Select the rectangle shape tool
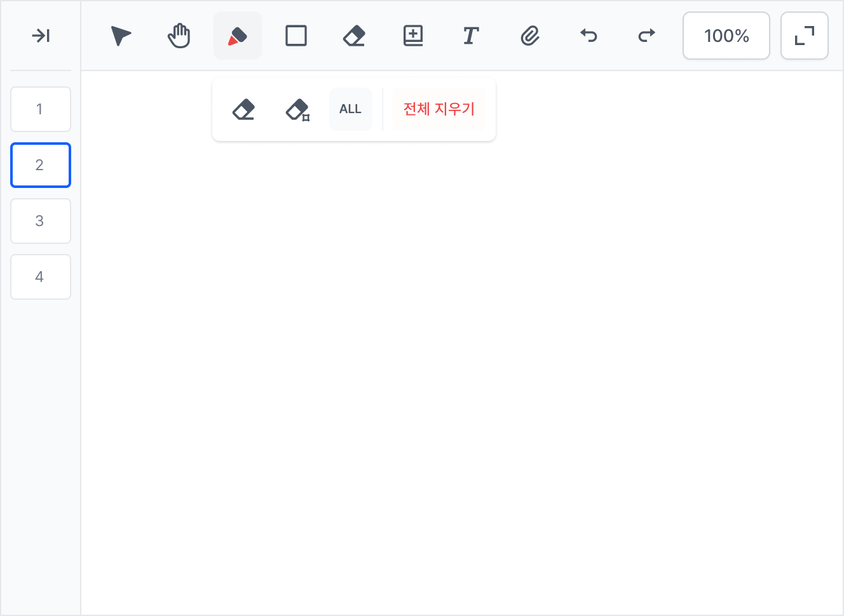This screenshot has width=844, height=616. (x=296, y=36)
